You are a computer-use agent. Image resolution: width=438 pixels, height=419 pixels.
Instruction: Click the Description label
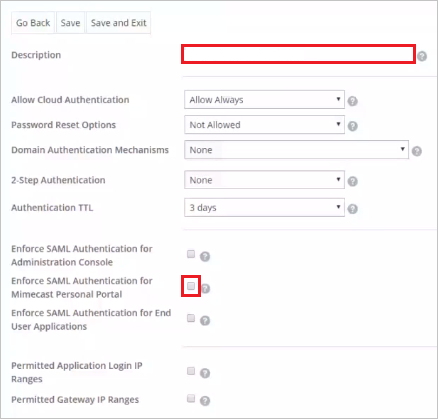point(36,55)
